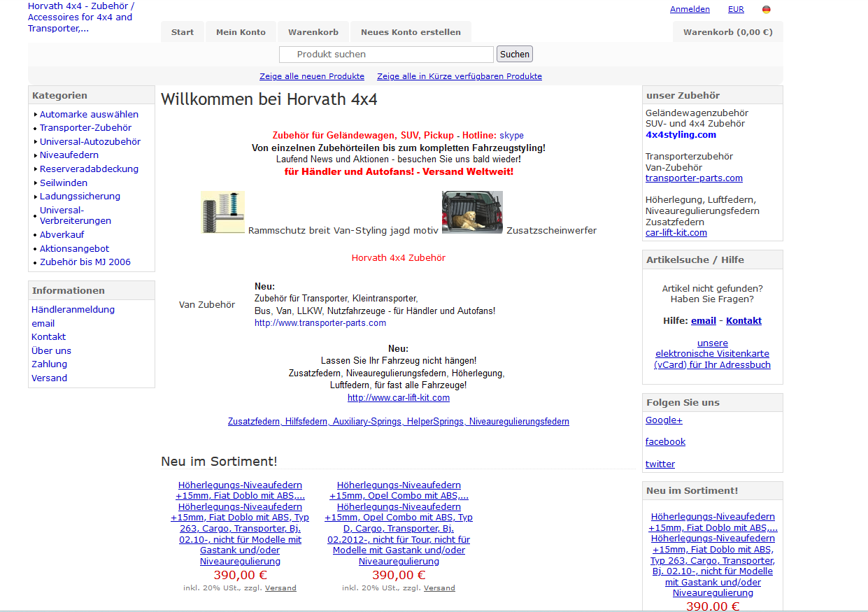Open the Neues Konto erstellen tab
The width and height of the screenshot is (868, 612).
click(411, 32)
